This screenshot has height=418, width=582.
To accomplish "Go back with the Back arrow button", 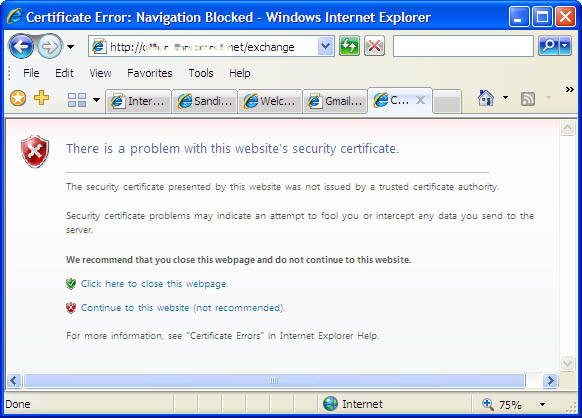I will coord(21,46).
